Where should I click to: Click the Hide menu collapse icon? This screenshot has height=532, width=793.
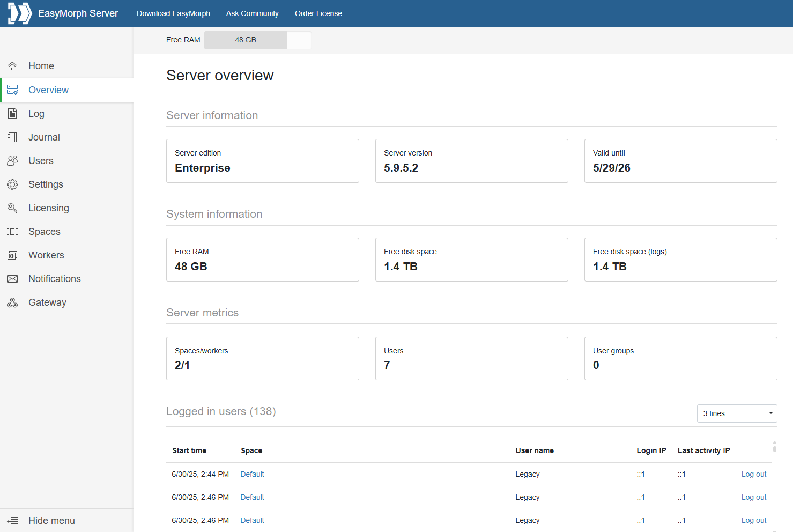(x=12, y=521)
